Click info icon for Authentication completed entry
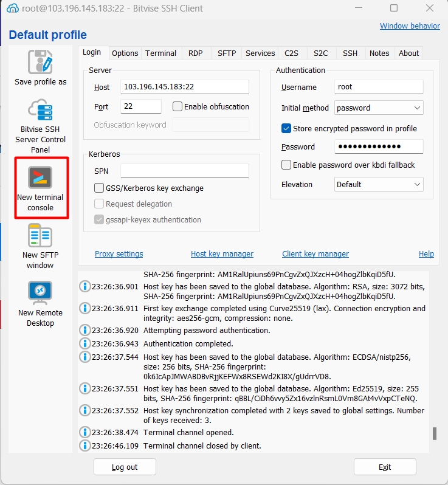448x485 pixels. 84,343
